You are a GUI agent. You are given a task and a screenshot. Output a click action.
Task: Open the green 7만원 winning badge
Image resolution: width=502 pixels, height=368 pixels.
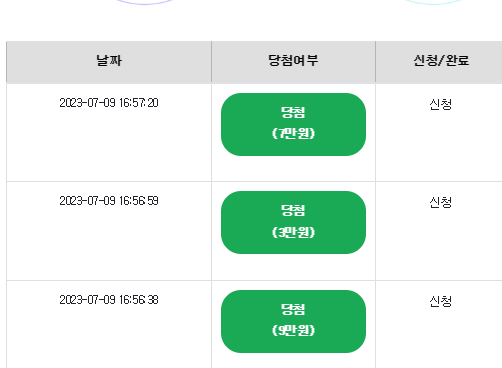[x=293, y=124]
